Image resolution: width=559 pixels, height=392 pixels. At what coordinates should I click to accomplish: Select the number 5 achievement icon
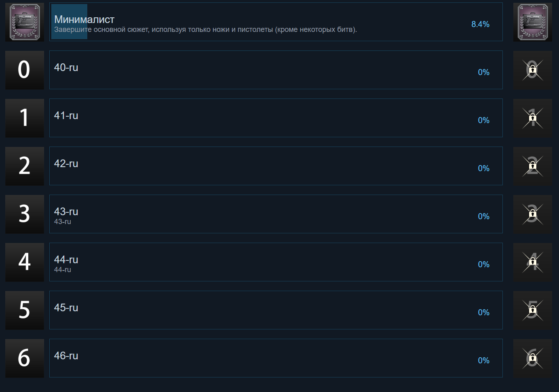pyautogui.click(x=25, y=310)
